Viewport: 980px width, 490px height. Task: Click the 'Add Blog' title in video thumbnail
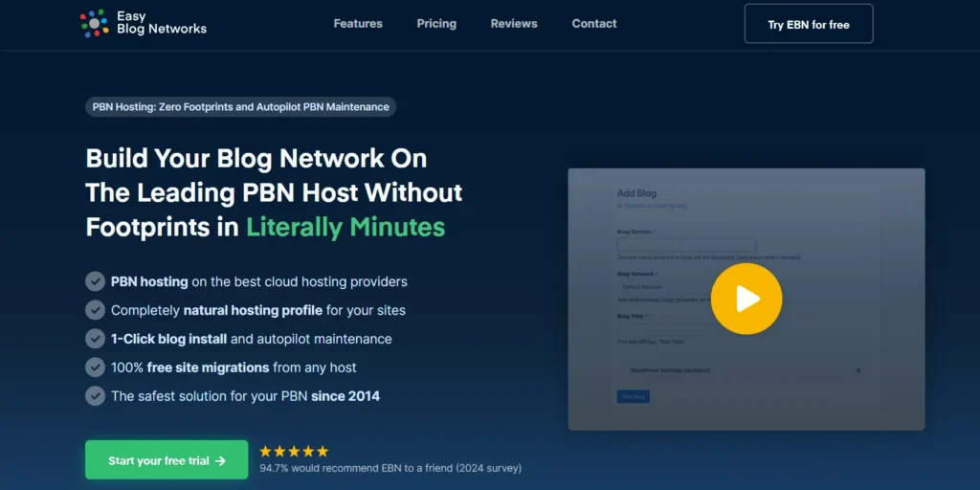coord(636,193)
